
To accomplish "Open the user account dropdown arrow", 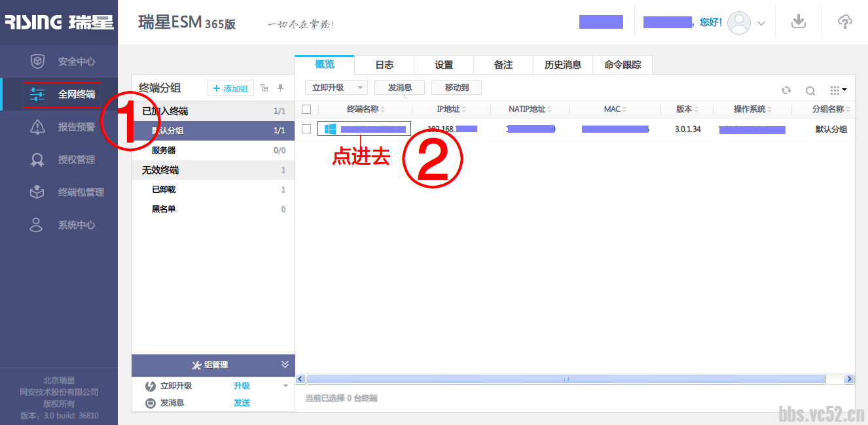I will 761,24.
